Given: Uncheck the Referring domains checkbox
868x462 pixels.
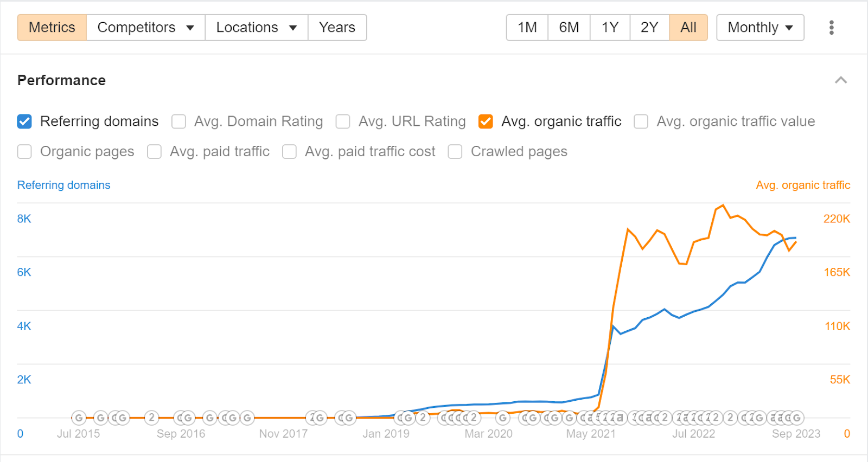Looking at the screenshot, I should [24, 121].
